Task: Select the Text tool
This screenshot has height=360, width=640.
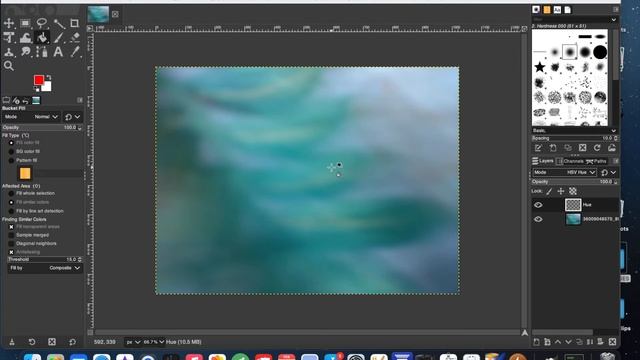Action: point(58,52)
